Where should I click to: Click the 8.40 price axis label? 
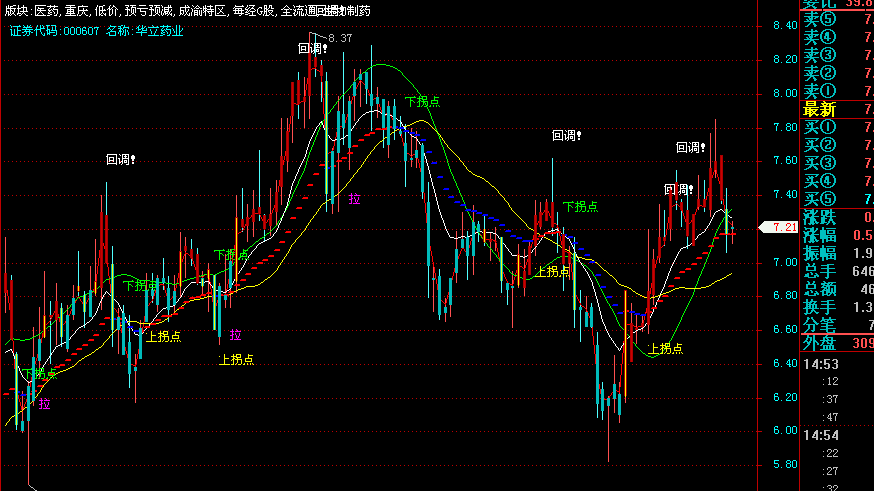(x=785, y=25)
